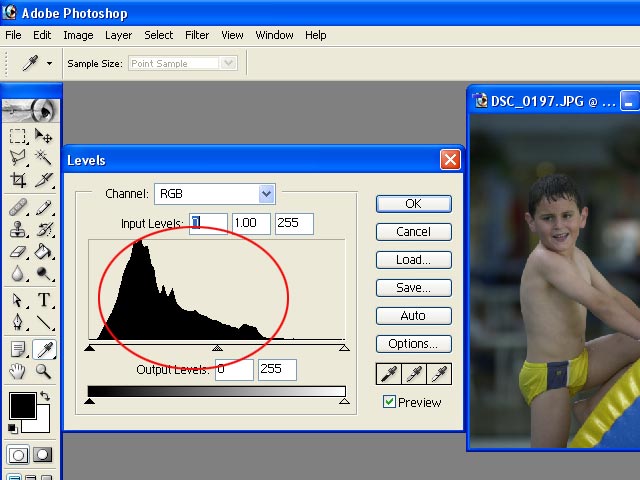Select the Eyedropper tool in toolbox

click(44, 349)
